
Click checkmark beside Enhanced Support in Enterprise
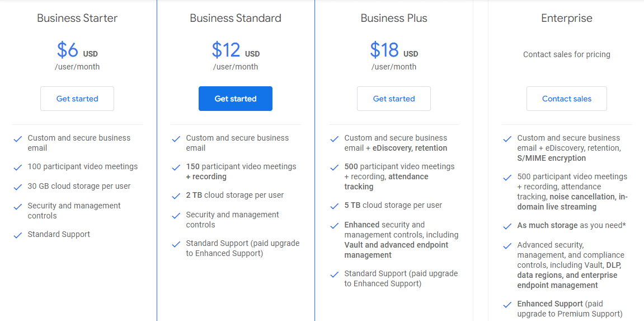coord(507,304)
